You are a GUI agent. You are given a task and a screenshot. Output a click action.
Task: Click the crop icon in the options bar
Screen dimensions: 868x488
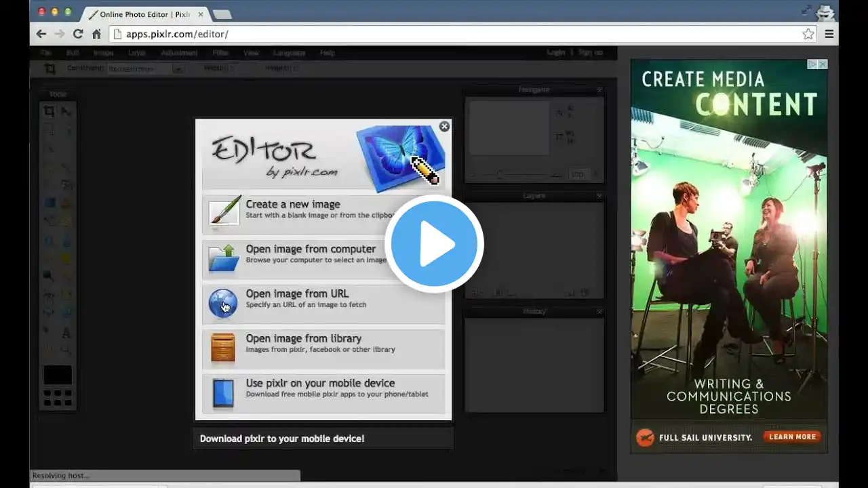pos(50,68)
